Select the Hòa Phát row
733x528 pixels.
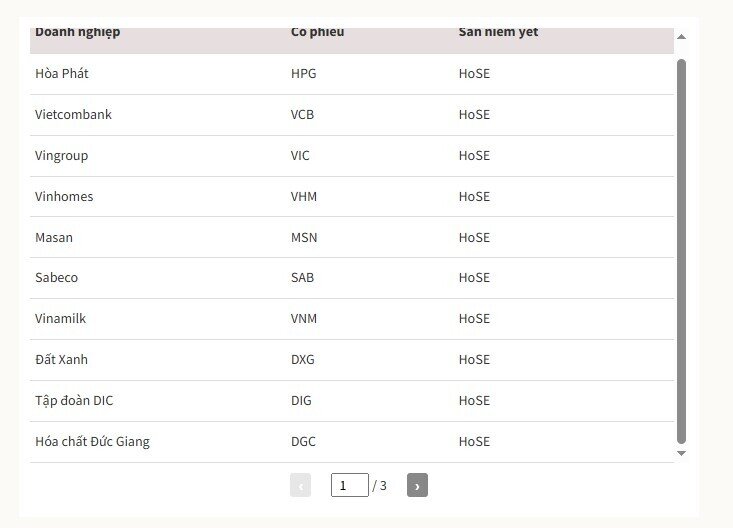[x=352, y=74]
